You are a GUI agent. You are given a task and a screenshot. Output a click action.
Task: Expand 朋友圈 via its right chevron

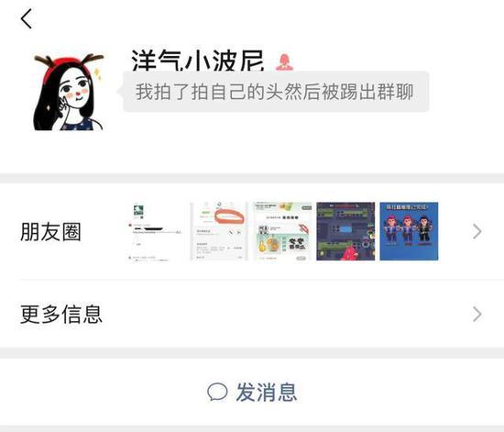477,232
